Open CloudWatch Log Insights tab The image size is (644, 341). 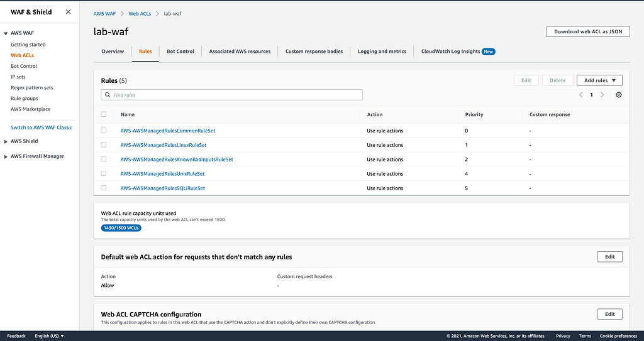[450, 51]
